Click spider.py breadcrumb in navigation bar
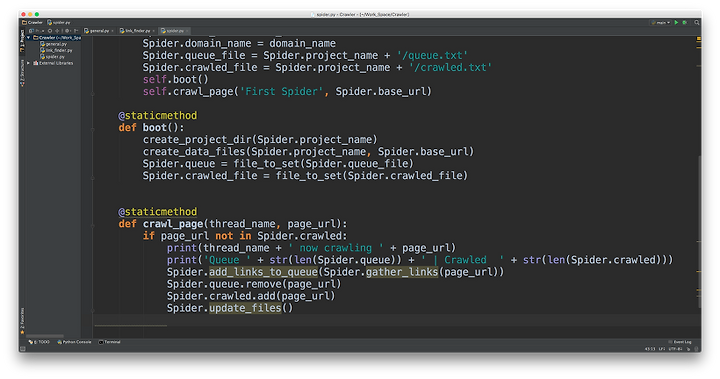Viewport: 720px width, 379px height. pyautogui.click(x=59, y=22)
